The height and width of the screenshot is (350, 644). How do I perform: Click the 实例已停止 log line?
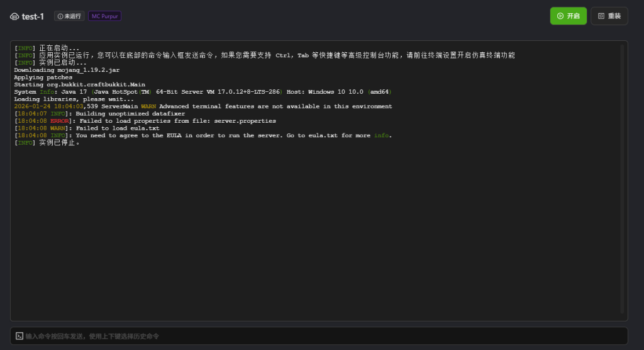[47, 143]
